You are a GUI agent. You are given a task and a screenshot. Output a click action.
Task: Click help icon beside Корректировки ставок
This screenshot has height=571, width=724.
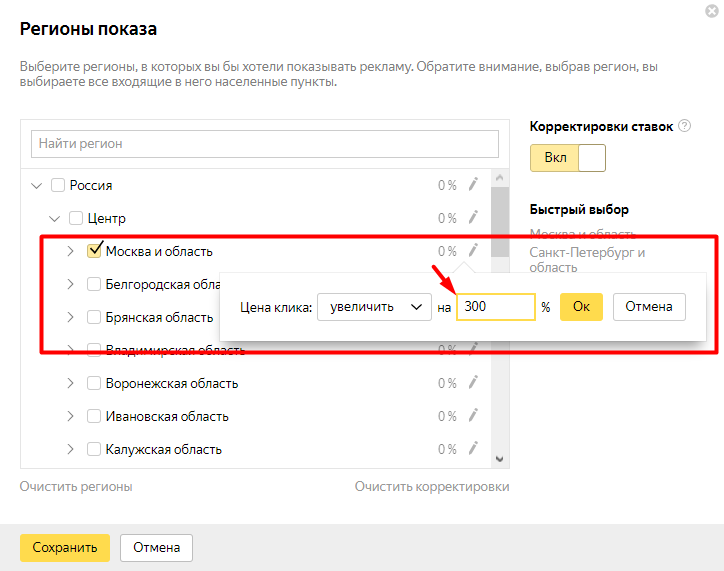point(685,126)
